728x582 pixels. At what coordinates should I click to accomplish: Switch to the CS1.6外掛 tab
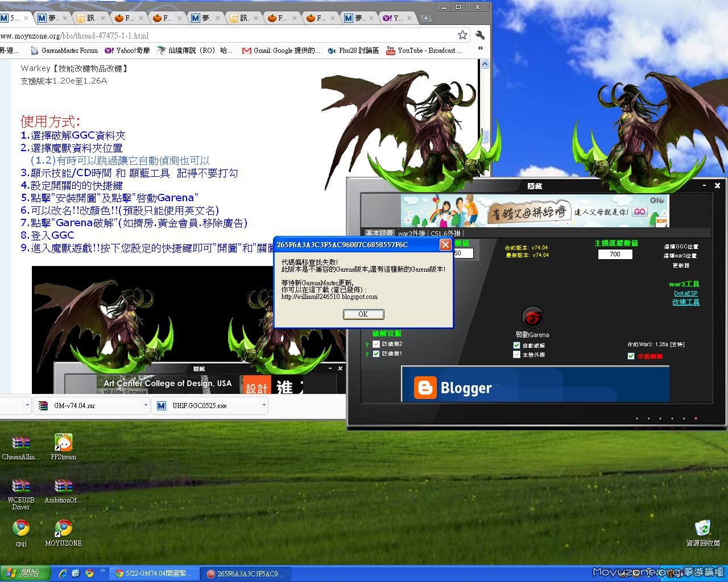[x=446, y=233]
